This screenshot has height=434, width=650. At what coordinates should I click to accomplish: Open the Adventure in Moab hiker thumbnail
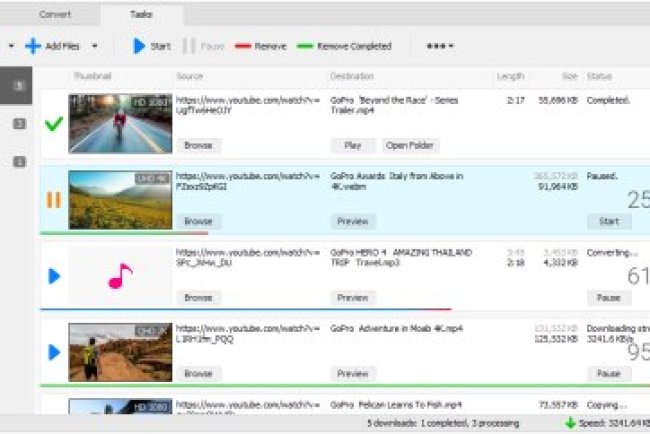[120, 352]
